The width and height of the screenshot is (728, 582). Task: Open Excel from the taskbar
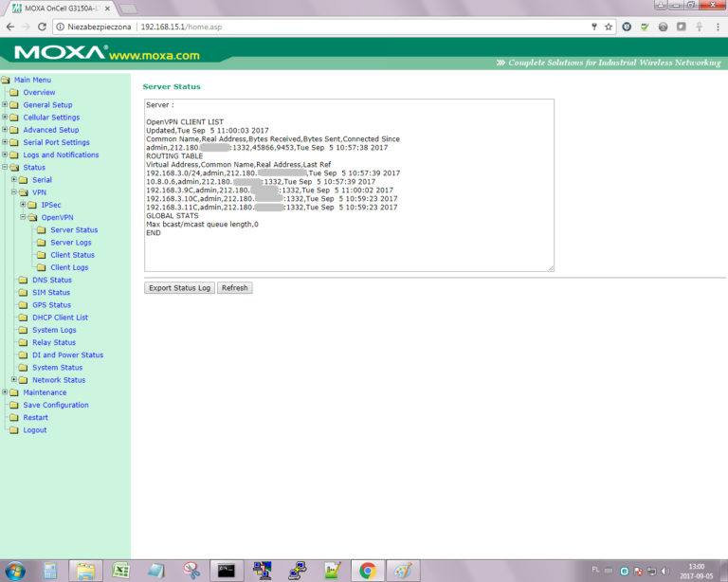120,571
